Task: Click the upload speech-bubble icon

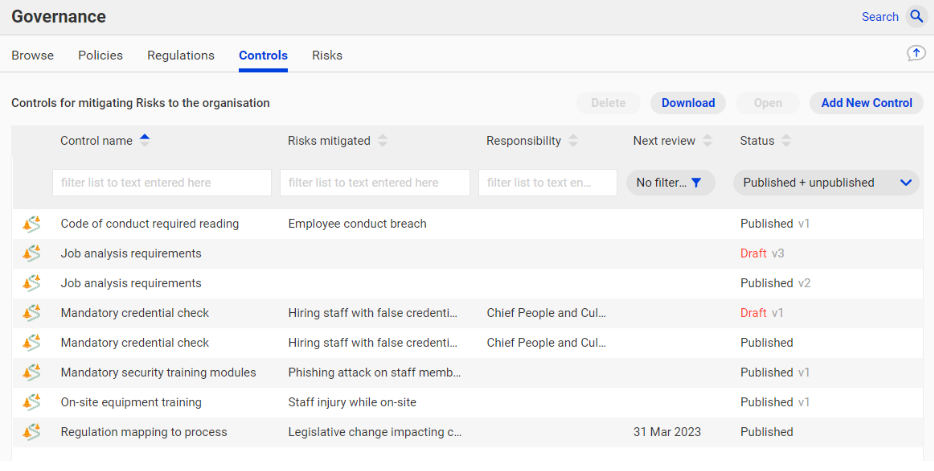Action: pyautogui.click(x=916, y=54)
